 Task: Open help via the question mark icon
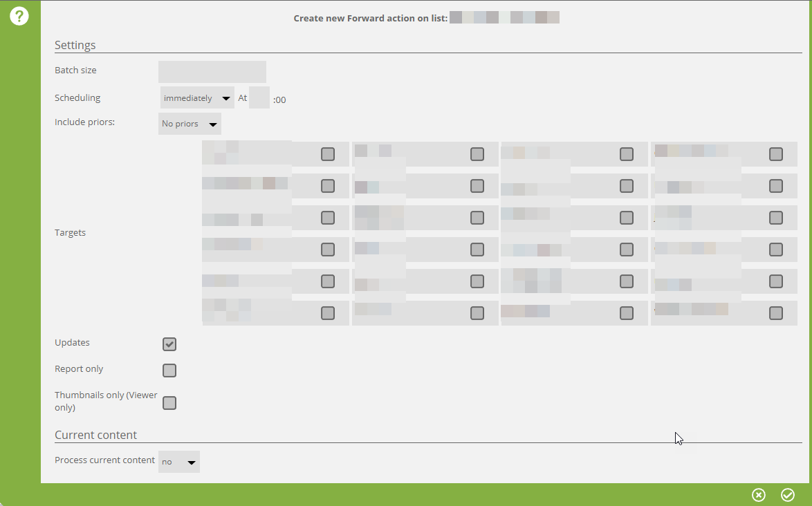click(19, 16)
